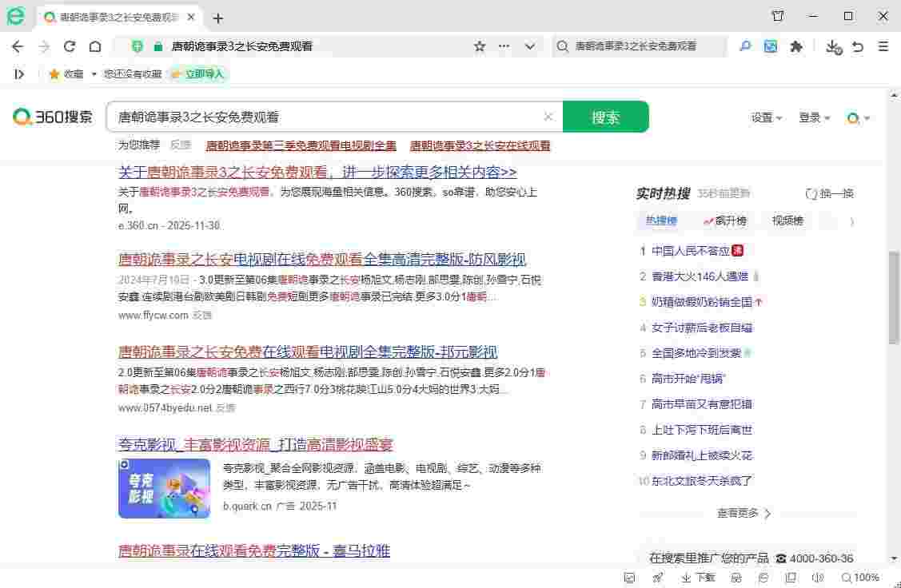The width and height of the screenshot is (901, 588).
Task: Open the 夸克影视 ad thumbnail
Action: [164, 488]
